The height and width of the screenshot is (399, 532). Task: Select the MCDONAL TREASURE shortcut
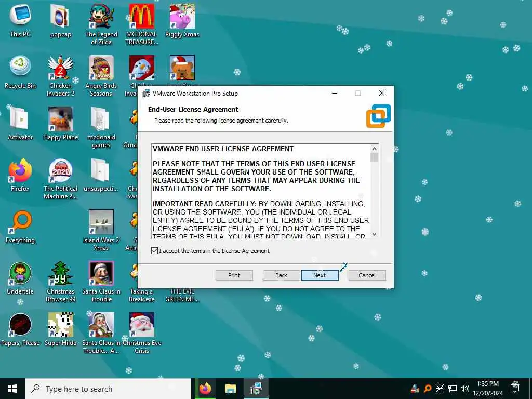point(142,24)
